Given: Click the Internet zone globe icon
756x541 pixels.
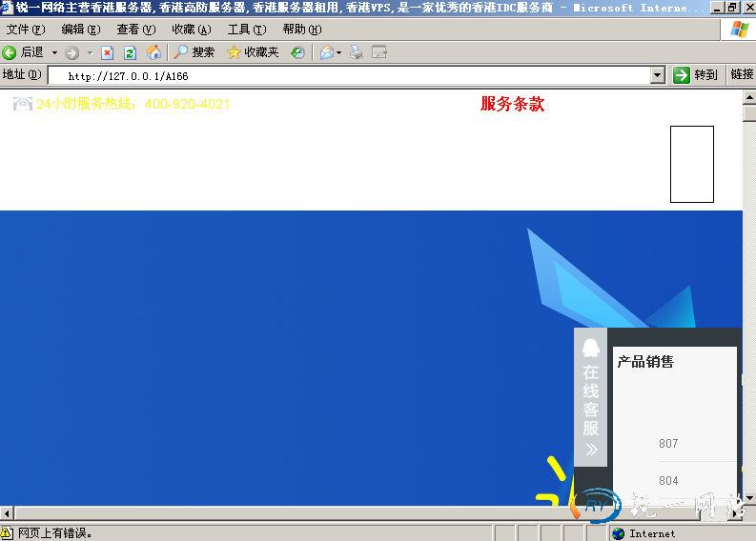Looking at the screenshot, I should point(618,533).
